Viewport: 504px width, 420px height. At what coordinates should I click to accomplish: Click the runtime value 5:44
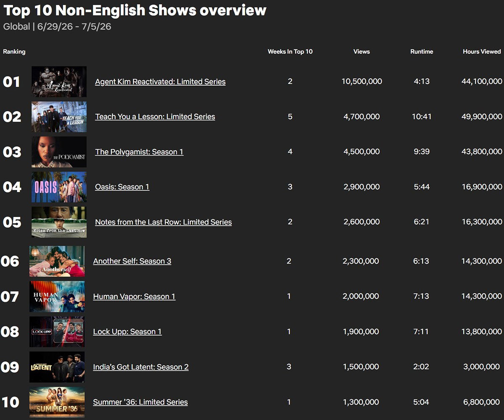422,186
